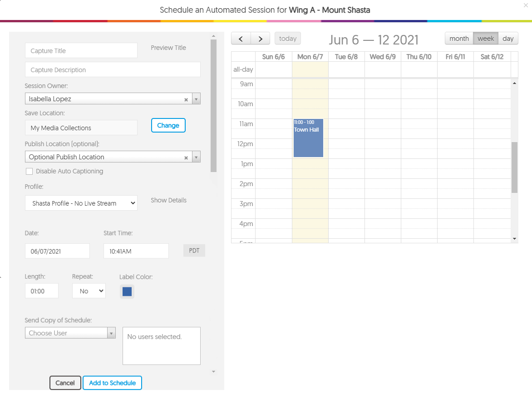Go to previous week with left arrow

point(241,39)
